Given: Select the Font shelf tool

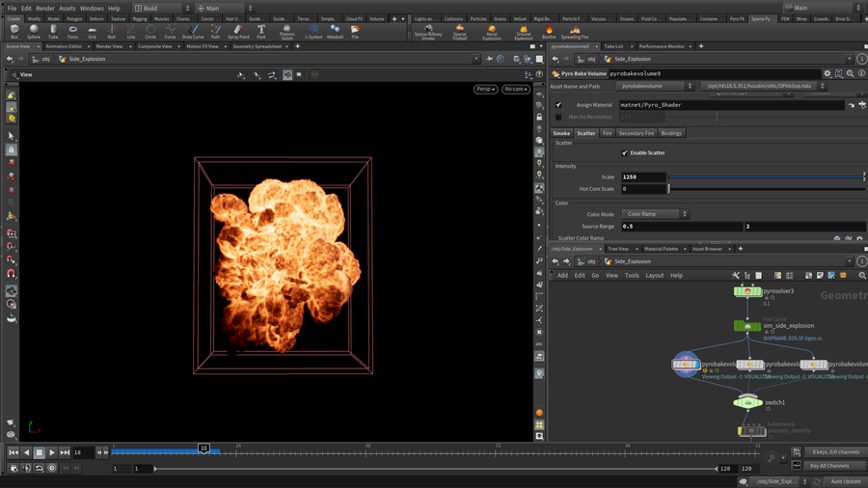Looking at the screenshot, I should click(260, 32).
